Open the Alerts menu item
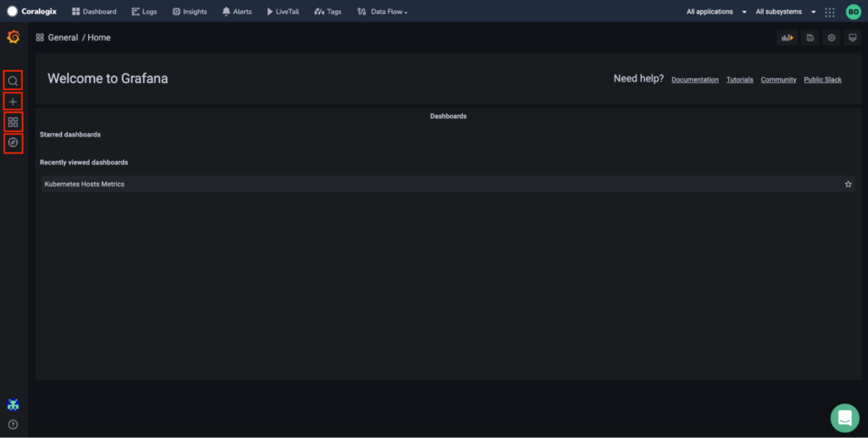The width and height of the screenshot is (868, 438). 237,12
